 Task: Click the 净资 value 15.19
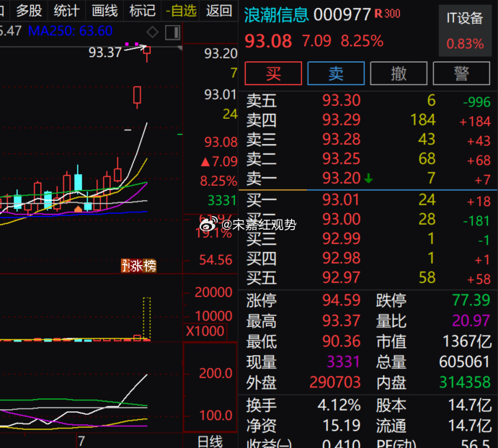342,426
